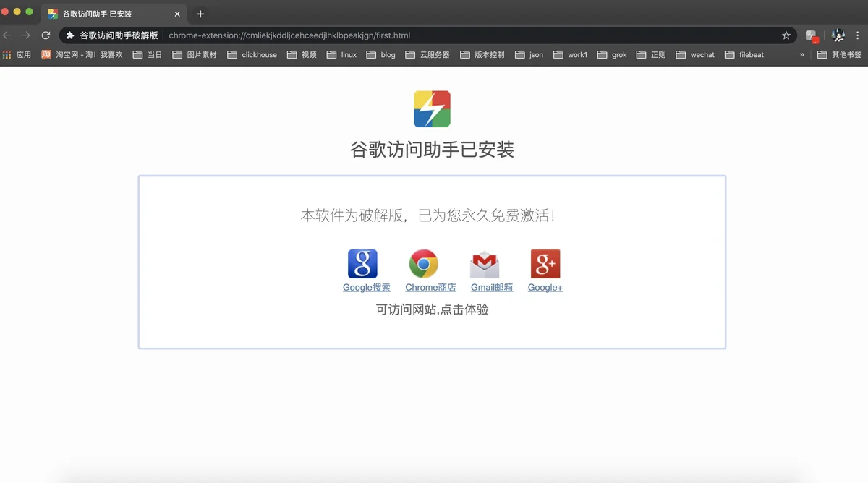Image resolution: width=868 pixels, height=483 pixels.
Task: Click the 本软件为破解版 activation message
Action: click(x=428, y=215)
